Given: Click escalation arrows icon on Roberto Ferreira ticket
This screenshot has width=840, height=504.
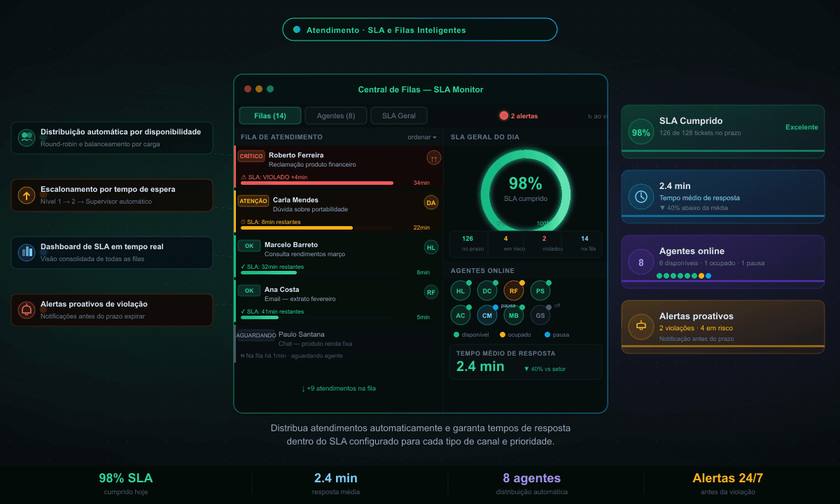Looking at the screenshot, I should pos(434,158).
